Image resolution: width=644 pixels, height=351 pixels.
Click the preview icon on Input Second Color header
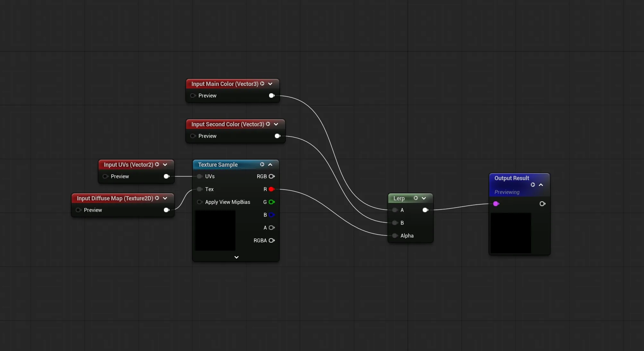pos(268,124)
